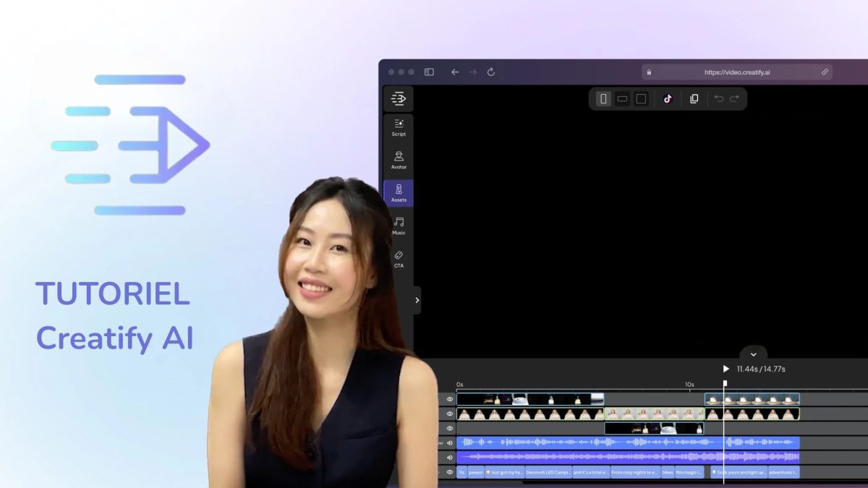
Task: Select the last clip on the top video track
Action: click(752, 399)
